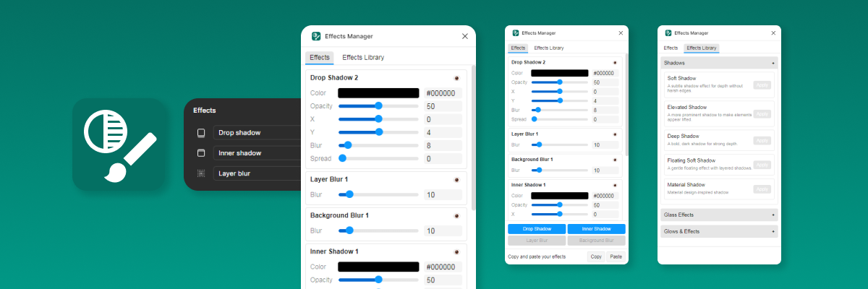Image resolution: width=868 pixels, height=289 pixels.
Task: Click the blue Inner Shadow button
Action: [597, 229]
